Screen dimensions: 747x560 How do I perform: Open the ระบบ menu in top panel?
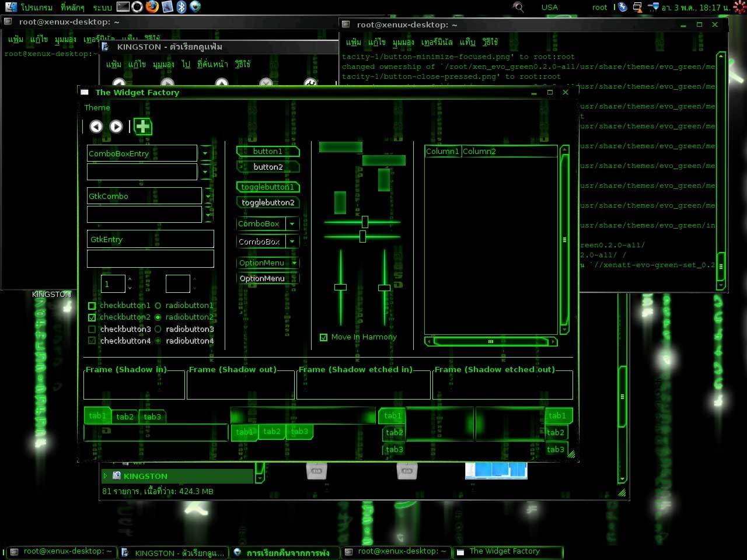[102, 7]
